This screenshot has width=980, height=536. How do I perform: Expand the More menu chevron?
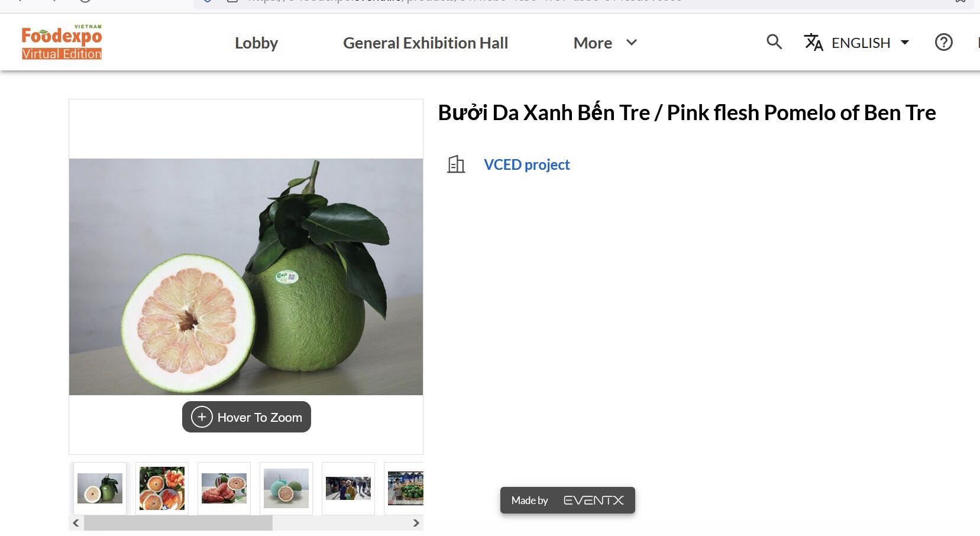(632, 43)
